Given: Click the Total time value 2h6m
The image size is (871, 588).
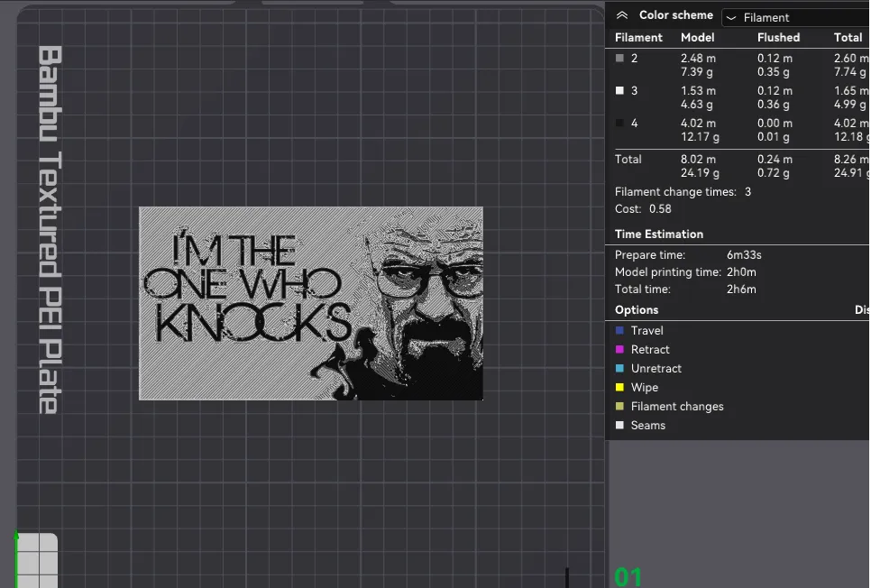Looking at the screenshot, I should tap(741, 289).
